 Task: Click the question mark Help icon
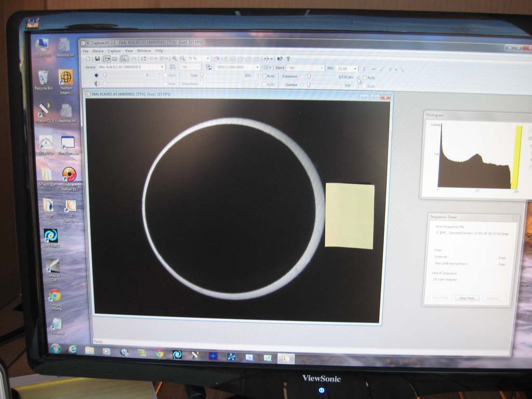[288, 59]
